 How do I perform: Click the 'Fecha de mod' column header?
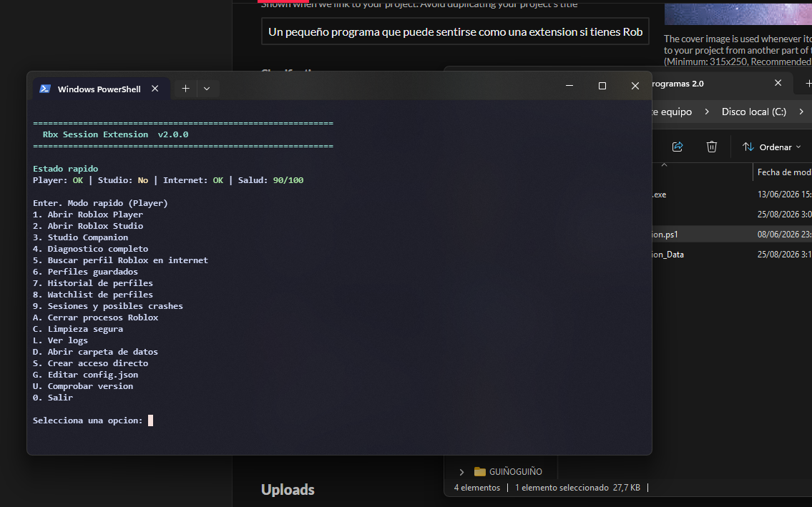(x=783, y=172)
